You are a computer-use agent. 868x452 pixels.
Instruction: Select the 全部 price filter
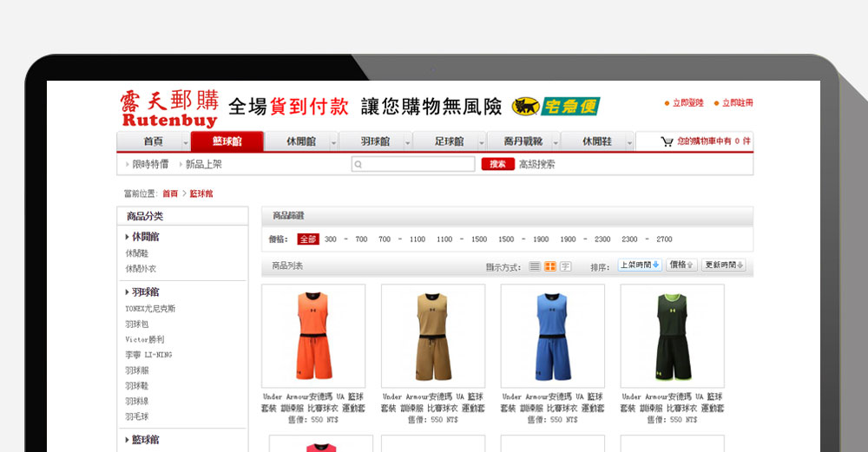pyautogui.click(x=308, y=239)
